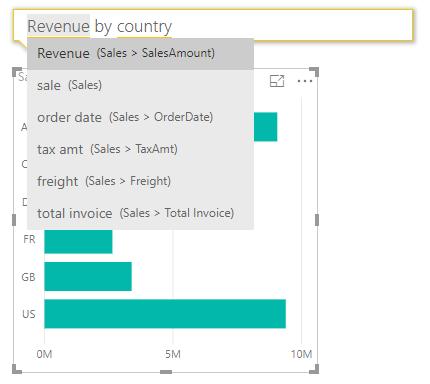Click the left middle resize handle of visual

pyautogui.click(x=14, y=220)
